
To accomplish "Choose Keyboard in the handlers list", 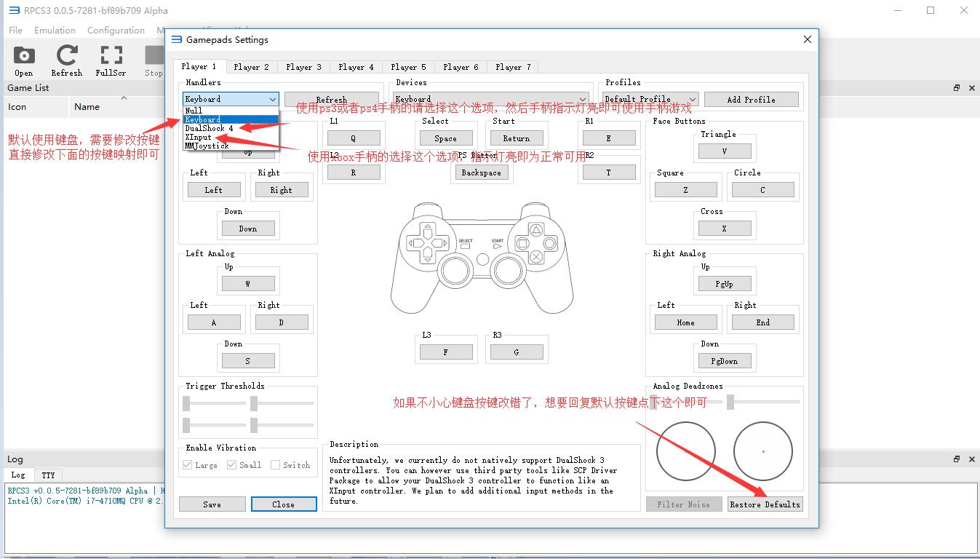I will (x=230, y=119).
